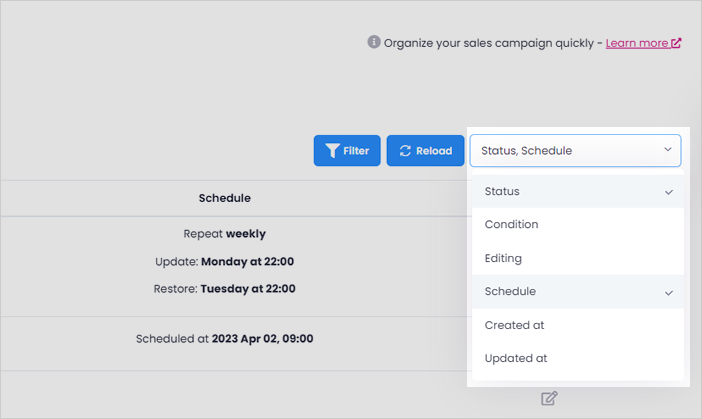Click the info circle icon
This screenshot has width=702, height=419.
[x=374, y=42]
